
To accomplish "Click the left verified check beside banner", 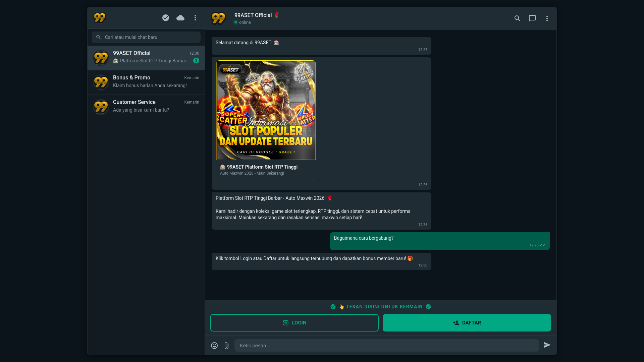I will point(333,307).
